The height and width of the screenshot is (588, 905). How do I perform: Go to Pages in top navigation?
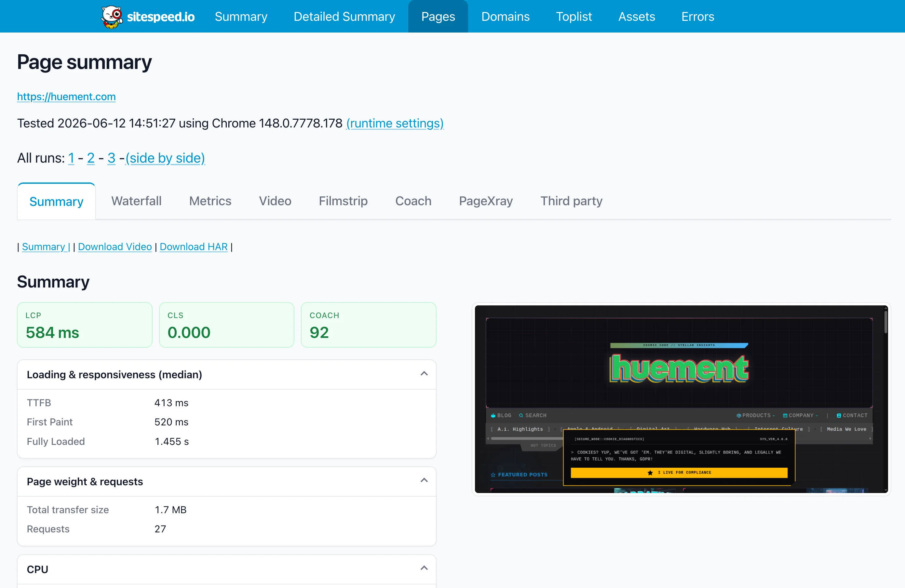438,16
